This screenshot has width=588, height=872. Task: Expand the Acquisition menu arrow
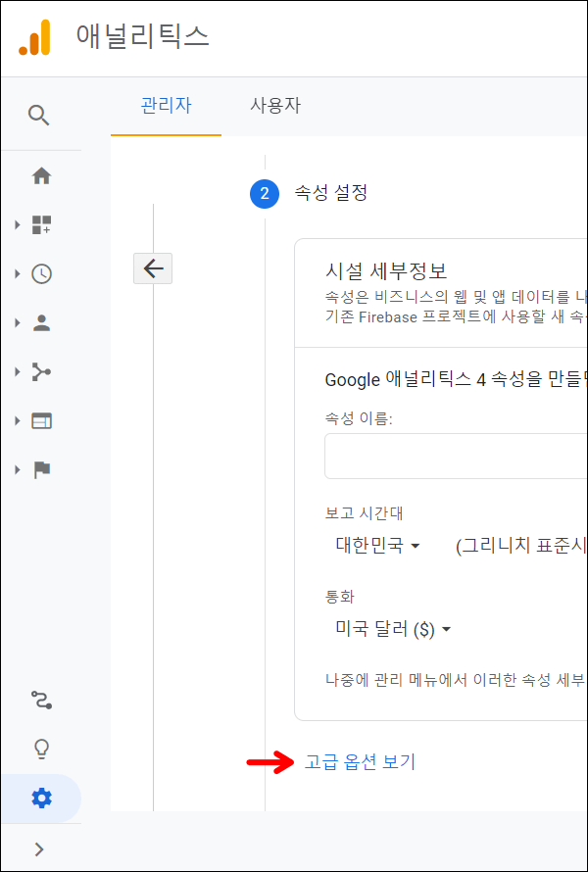click(18, 371)
